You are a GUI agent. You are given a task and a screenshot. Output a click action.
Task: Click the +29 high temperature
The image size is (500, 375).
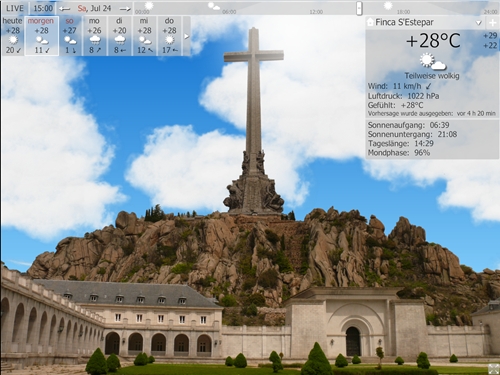490,35
